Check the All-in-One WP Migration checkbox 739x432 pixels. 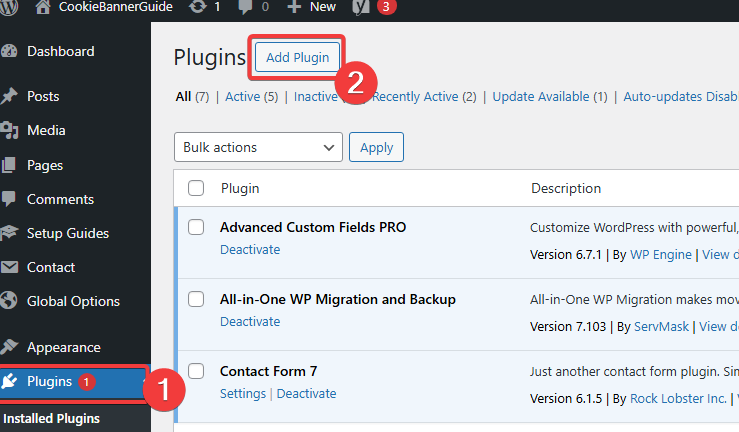(196, 299)
